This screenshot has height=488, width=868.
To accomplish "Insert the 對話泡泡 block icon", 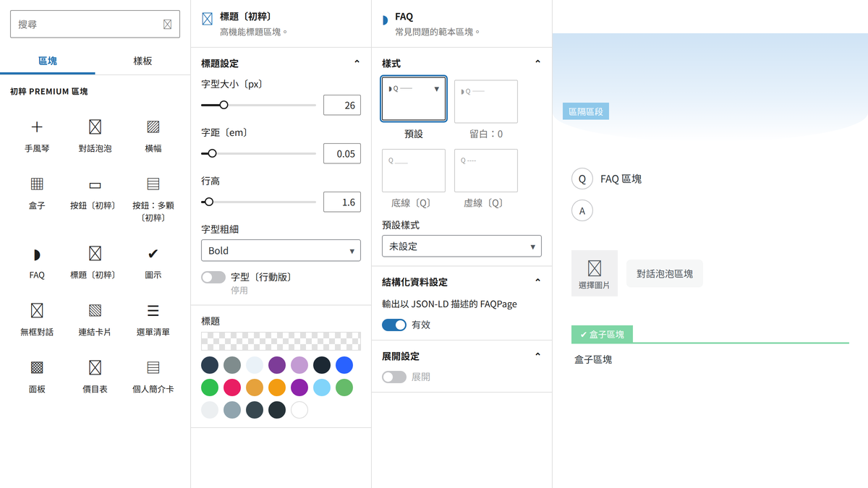I will pos(95,127).
